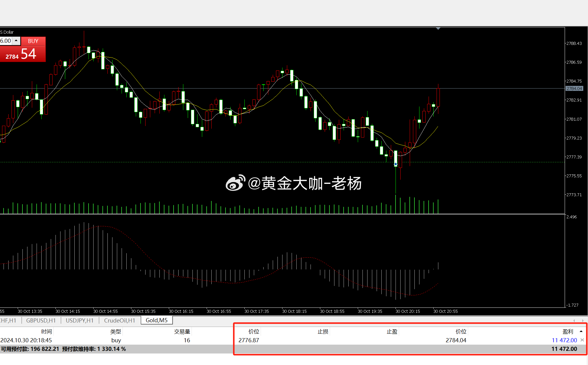Viewport: 588px width, 365px height.
Task: Click the 30 Oct 20:55 time axis label
Action: point(445,311)
